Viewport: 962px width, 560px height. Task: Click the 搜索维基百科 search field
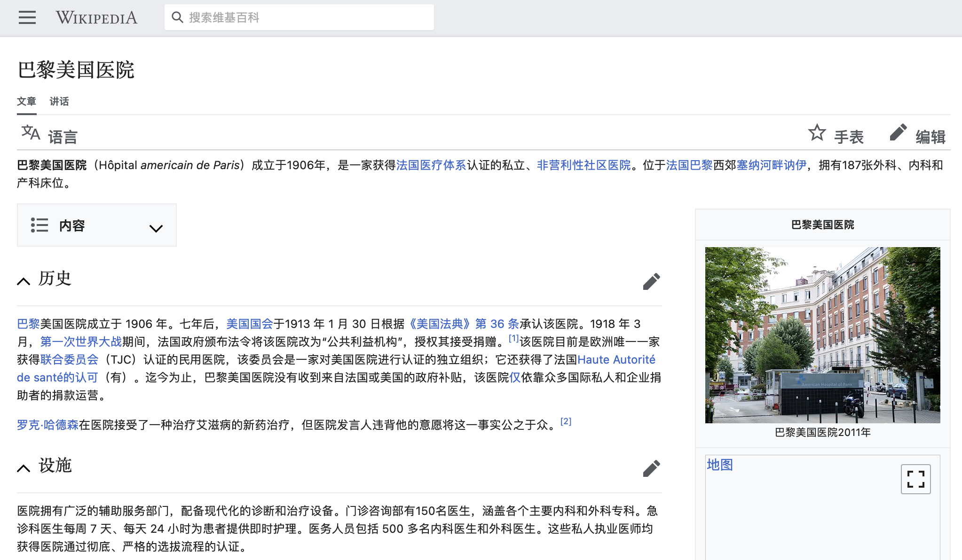306,17
